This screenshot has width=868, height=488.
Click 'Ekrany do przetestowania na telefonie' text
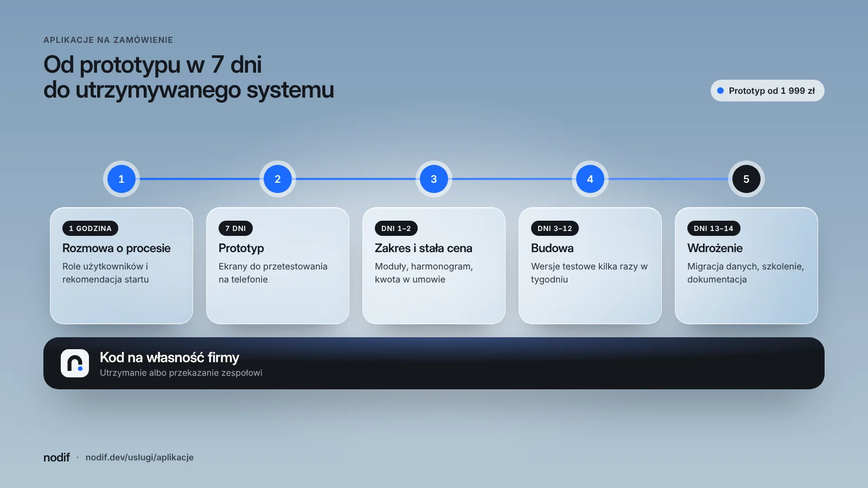(x=273, y=273)
